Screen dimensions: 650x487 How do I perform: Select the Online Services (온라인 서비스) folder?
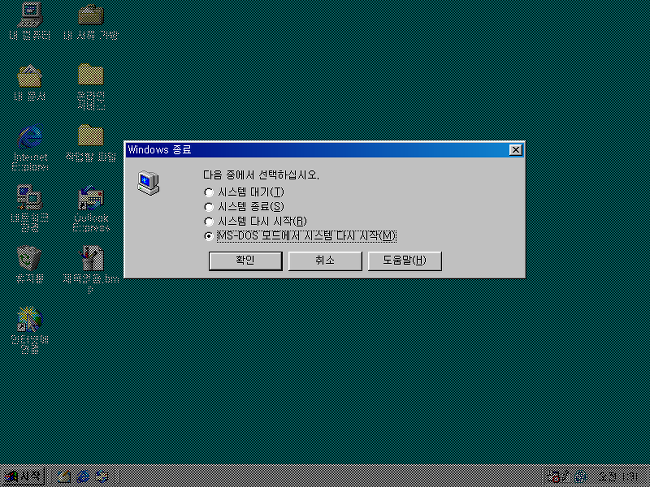tap(91, 75)
